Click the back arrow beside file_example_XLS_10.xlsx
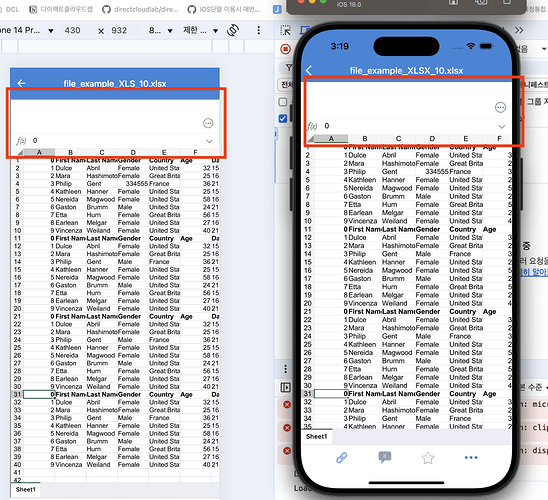Image resolution: width=548 pixels, height=500 pixels. click(x=21, y=83)
